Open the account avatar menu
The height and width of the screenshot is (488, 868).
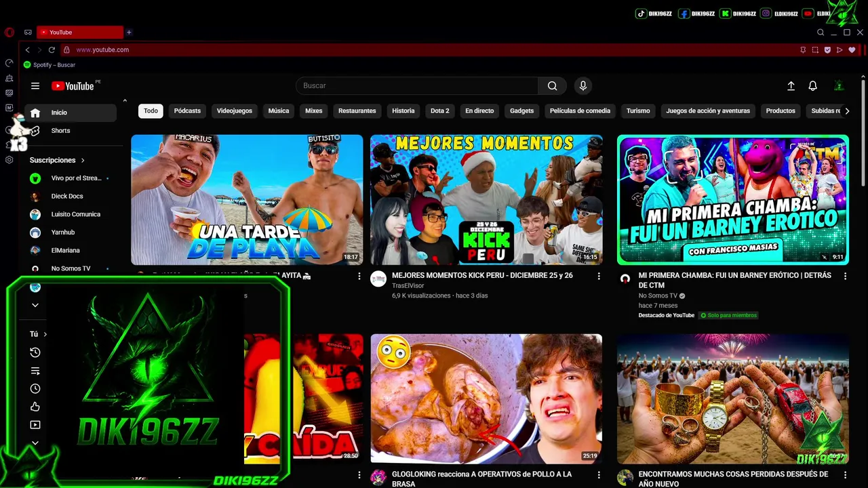(x=839, y=86)
